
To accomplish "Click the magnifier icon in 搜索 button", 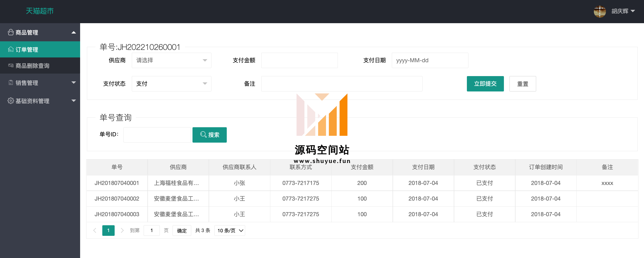I will (203, 135).
